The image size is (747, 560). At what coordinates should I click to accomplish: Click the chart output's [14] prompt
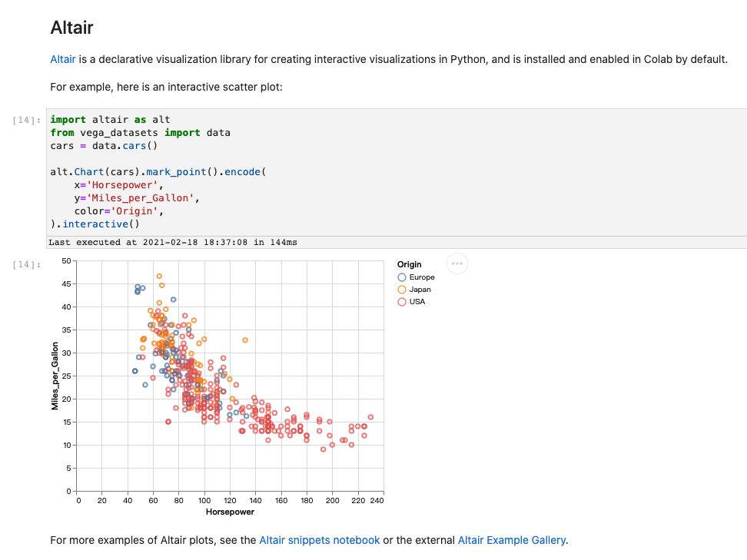point(28,265)
